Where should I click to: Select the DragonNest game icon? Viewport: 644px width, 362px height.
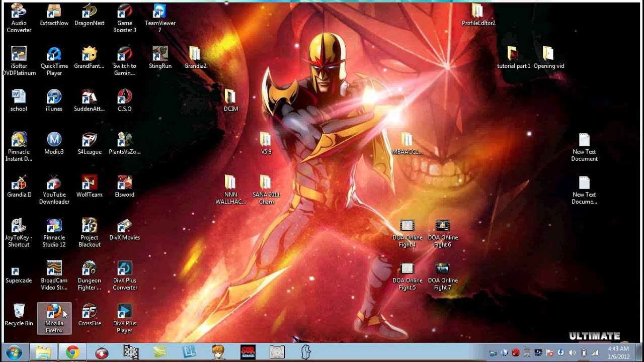(x=90, y=15)
